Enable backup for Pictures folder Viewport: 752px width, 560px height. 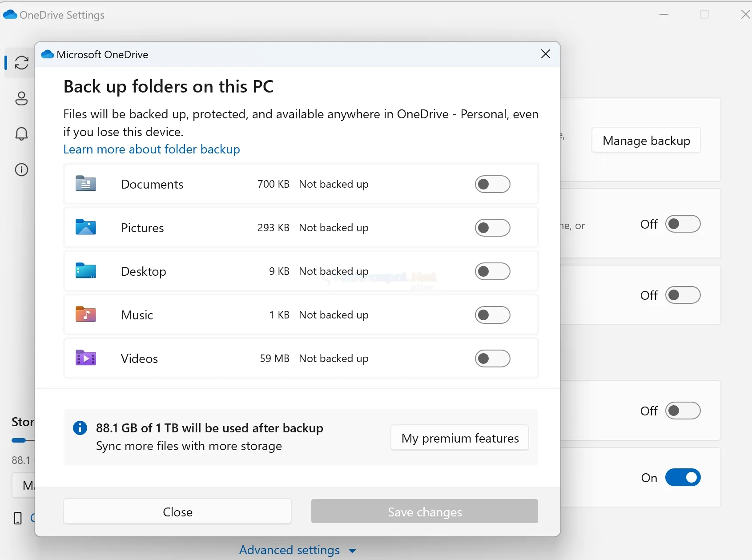[493, 228]
